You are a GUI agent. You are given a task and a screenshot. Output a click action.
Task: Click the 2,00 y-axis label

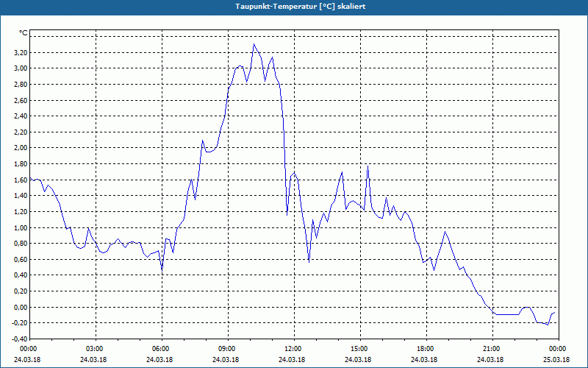tap(20, 148)
